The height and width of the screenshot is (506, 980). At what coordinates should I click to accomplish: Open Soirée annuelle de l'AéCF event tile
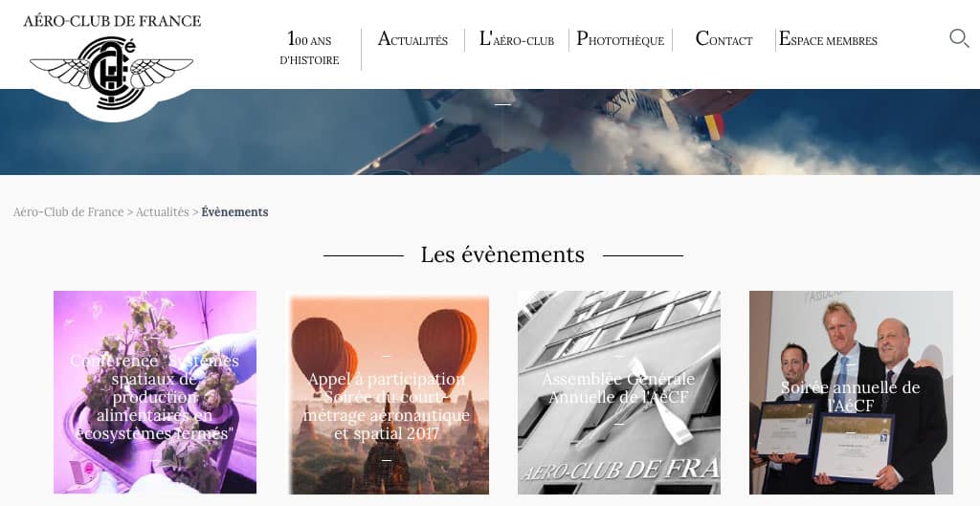(851, 392)
